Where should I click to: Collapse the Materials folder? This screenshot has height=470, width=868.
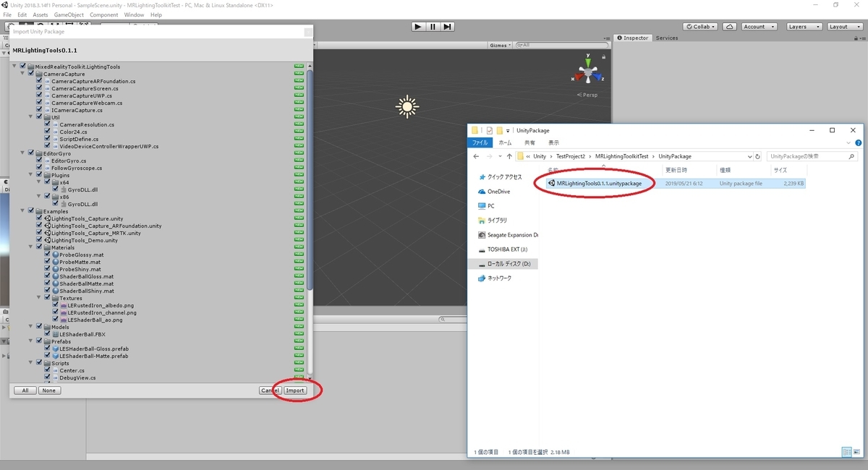point(31,247)
